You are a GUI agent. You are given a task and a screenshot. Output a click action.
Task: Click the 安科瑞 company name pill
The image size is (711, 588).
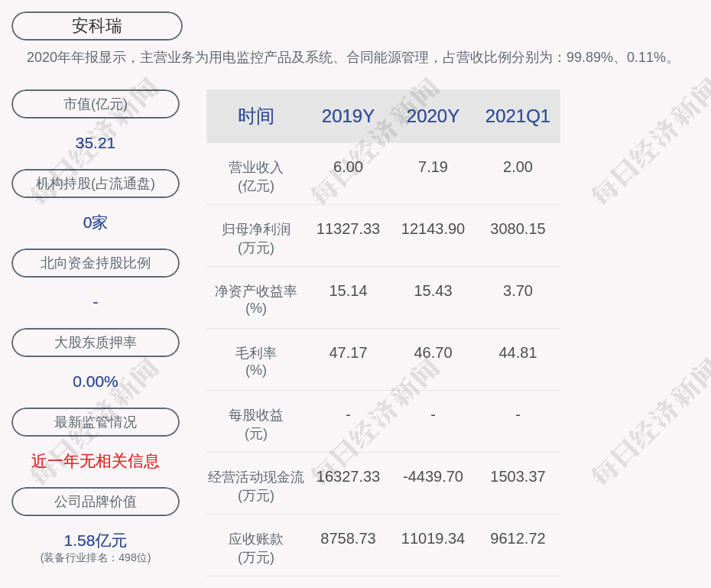click(x=96, y=26)
